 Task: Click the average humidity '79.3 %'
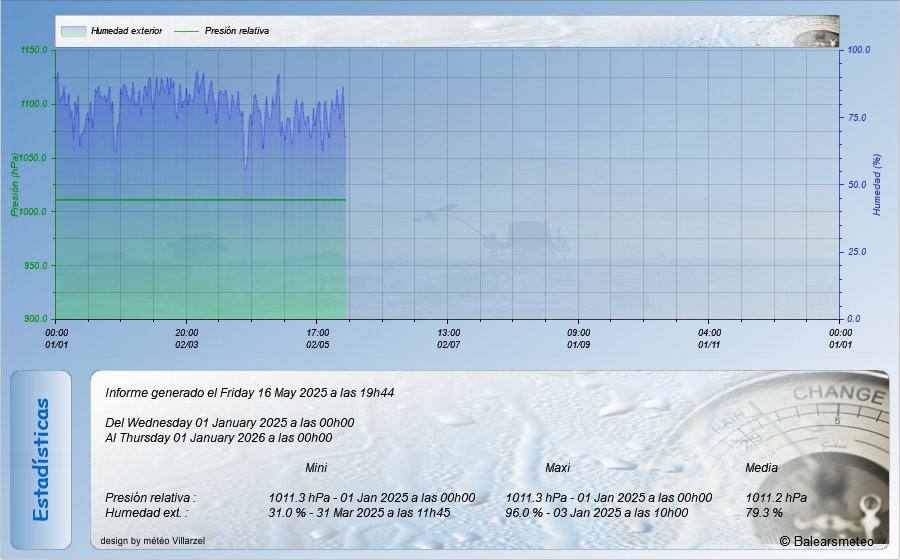(764, 512)
